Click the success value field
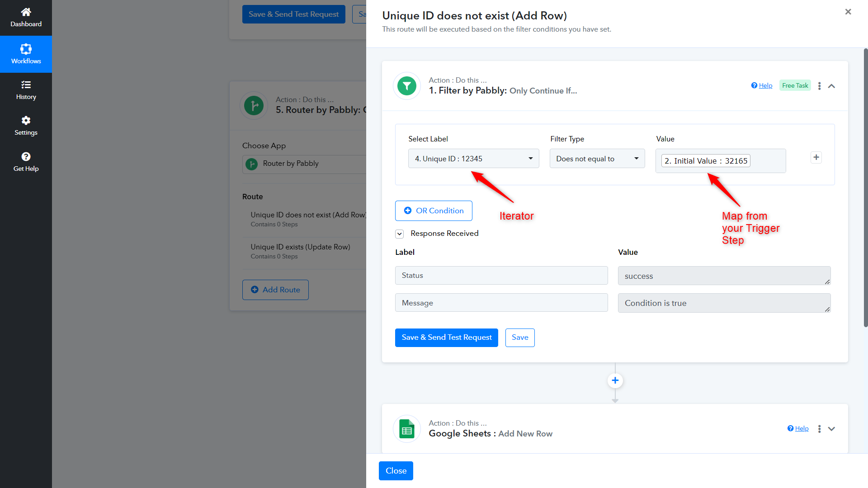The image size is (868, 488). (x=724, y=276)
